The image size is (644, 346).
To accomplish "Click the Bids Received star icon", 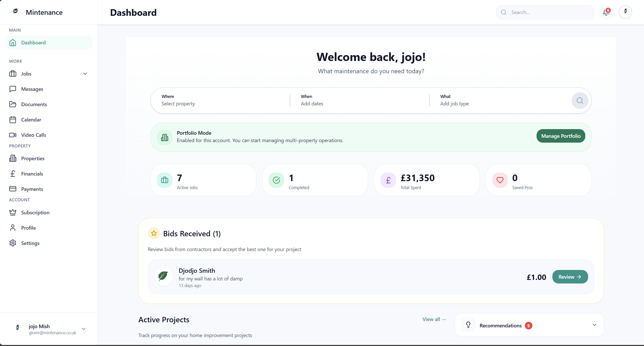I will point(154,233).
